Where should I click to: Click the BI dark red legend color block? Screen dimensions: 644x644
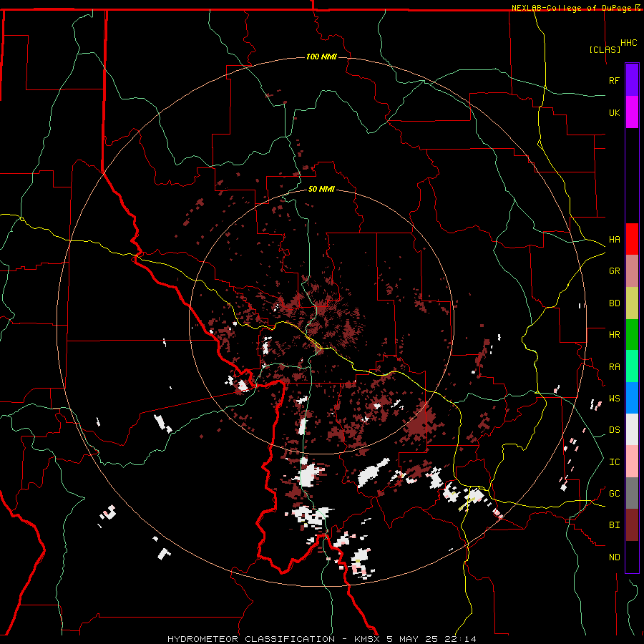coord(632,525)
